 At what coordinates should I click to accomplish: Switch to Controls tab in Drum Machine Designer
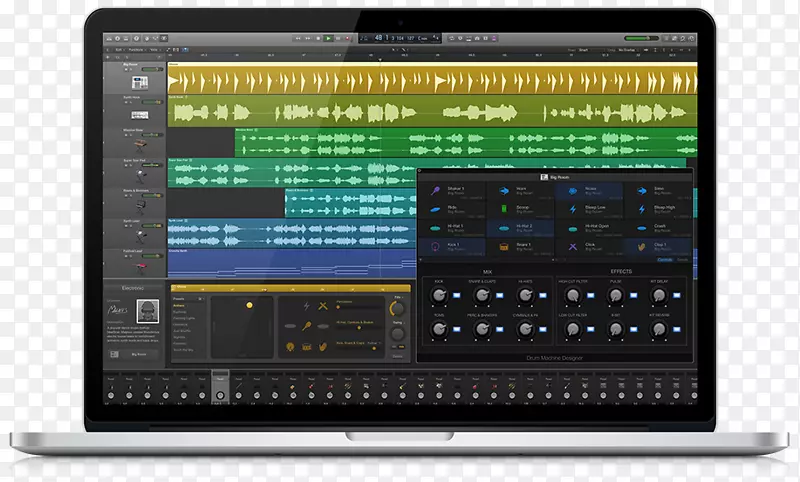click(664, 260)
